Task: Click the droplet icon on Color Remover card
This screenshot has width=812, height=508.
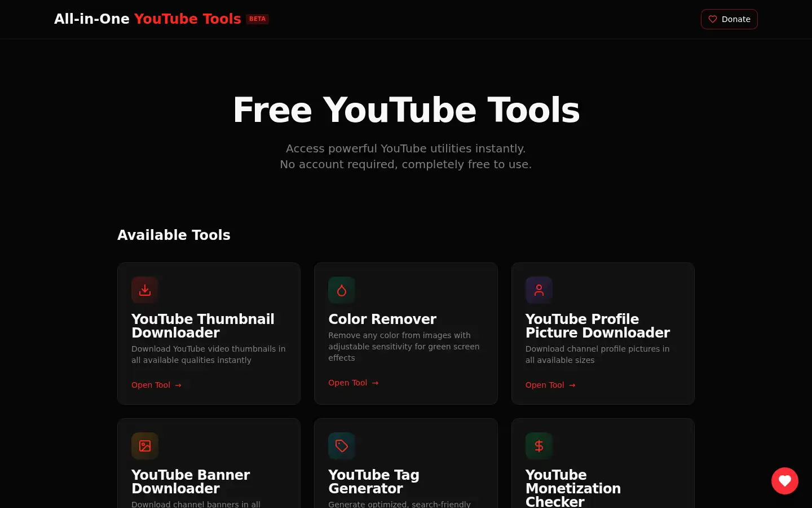Action: click(x=342, y=290)
